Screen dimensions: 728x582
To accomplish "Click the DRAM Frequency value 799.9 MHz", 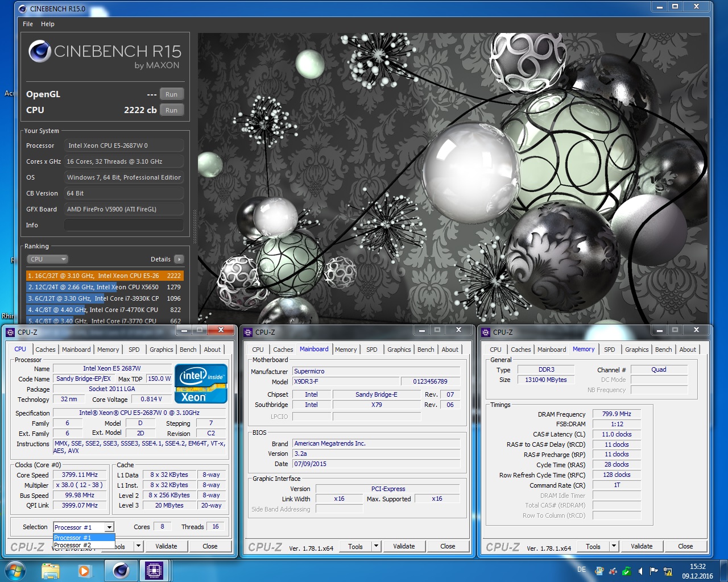I will pos(617,414).
